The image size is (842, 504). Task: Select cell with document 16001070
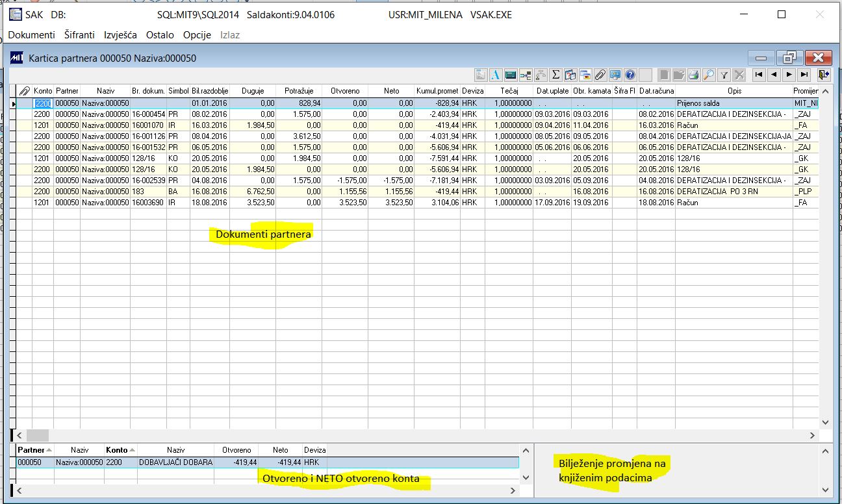click(149, 126)
